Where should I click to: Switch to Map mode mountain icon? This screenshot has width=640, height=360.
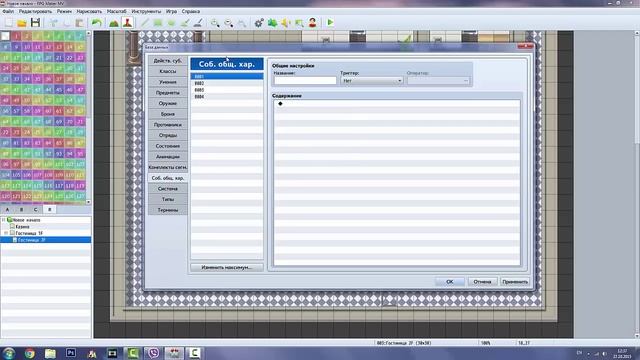point(114,22)
